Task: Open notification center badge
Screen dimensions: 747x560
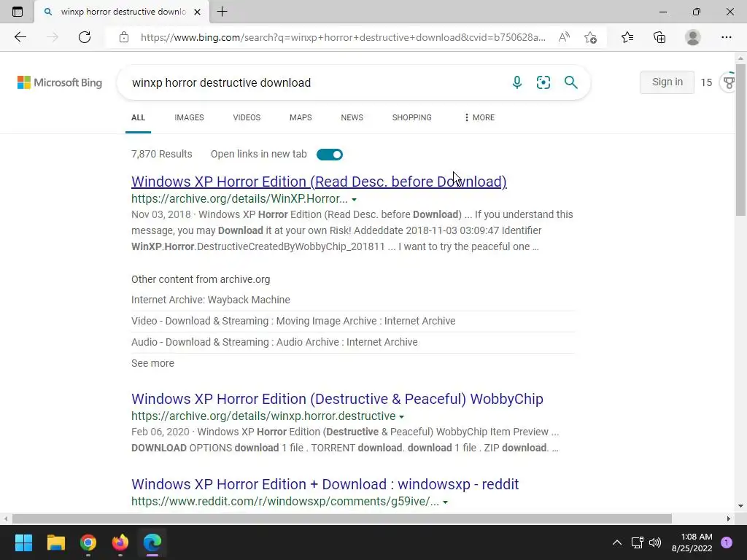Action: pos(727,542)
